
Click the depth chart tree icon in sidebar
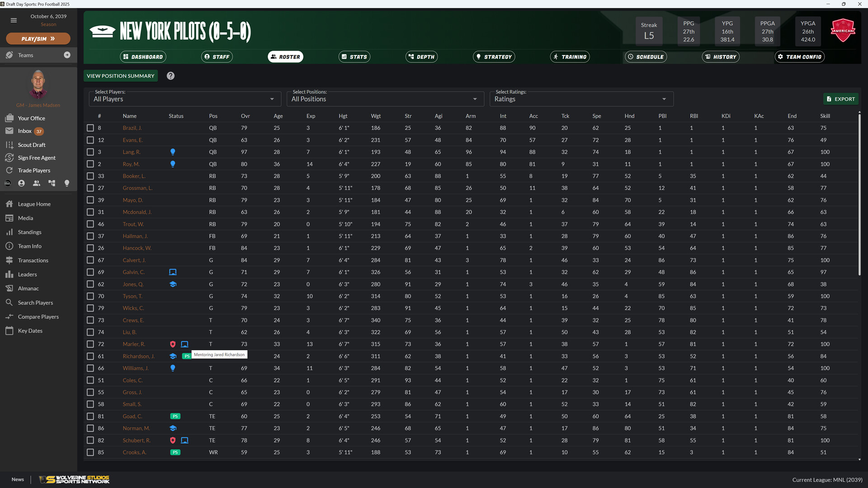click(52, 183)
